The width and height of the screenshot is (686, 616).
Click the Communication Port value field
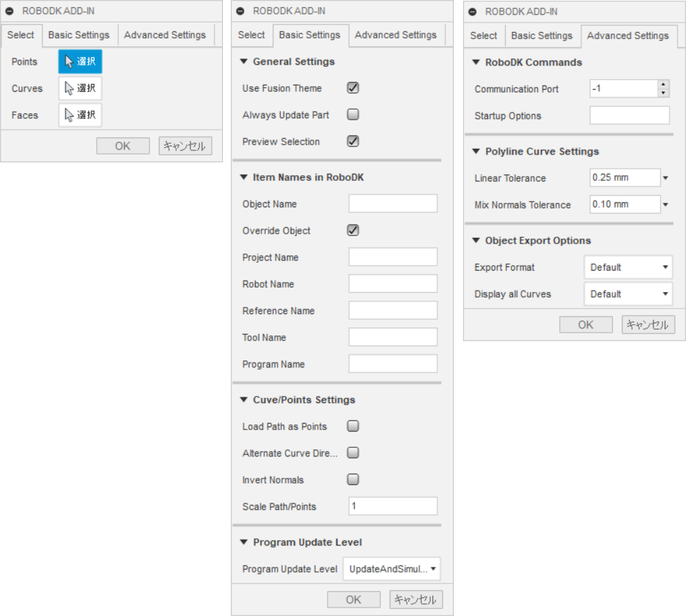624,89
